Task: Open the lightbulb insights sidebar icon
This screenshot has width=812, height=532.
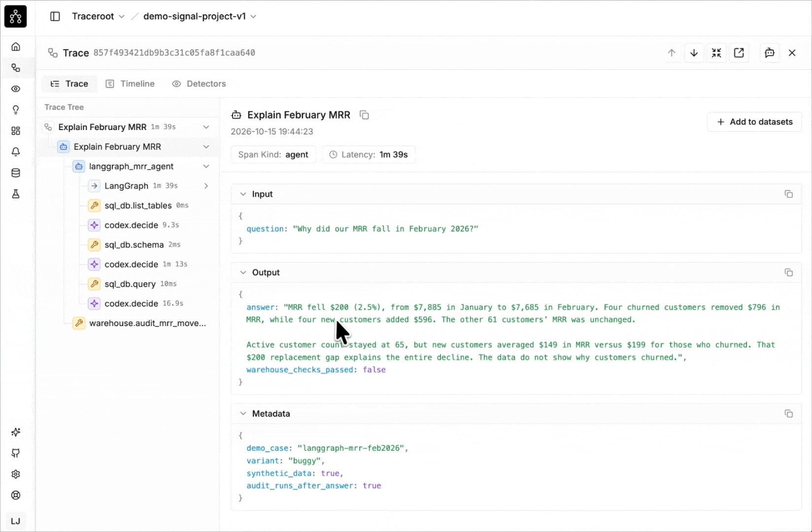Action: coord(16,110)
